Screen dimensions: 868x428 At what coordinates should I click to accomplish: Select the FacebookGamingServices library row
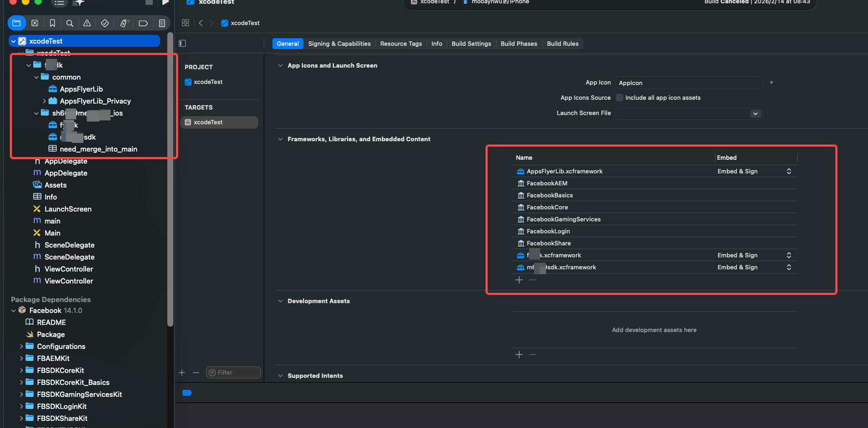pos(654,219)
